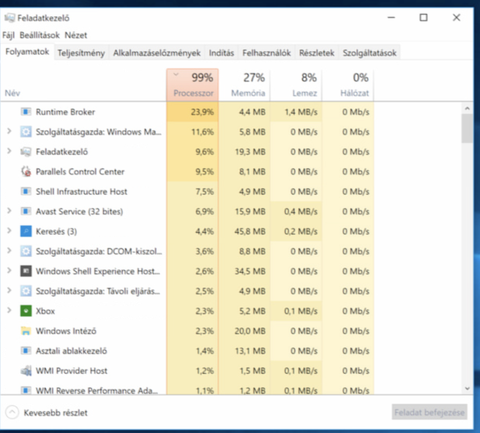The height and width of the screenshot is (433, 480).
Task: Click the Runtime Broker process icon
Action: tap(26, 112)
